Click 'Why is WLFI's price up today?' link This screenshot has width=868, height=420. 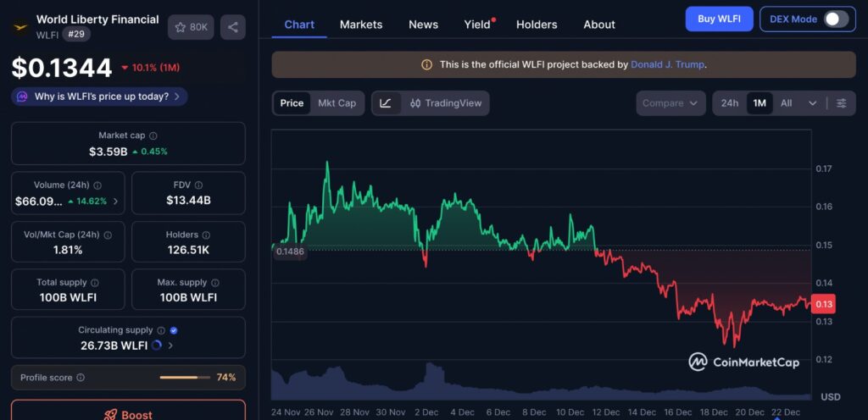99,97
